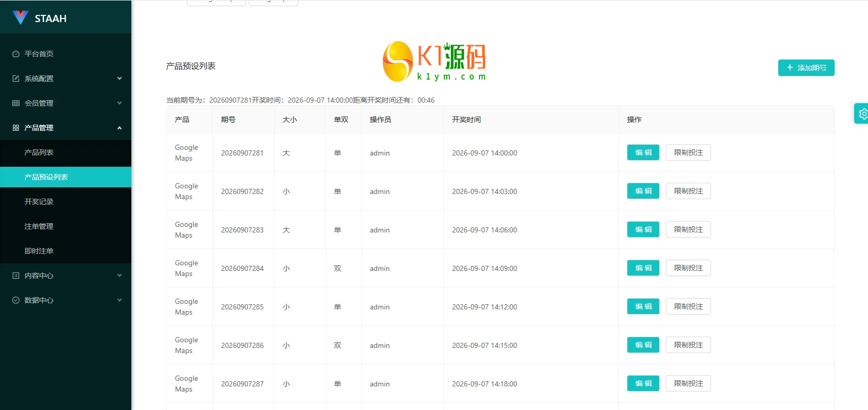The height and width of the screenshot is (410, 868).
Task: Click the 产品预设列表 page heading
Action: [191, 66]
